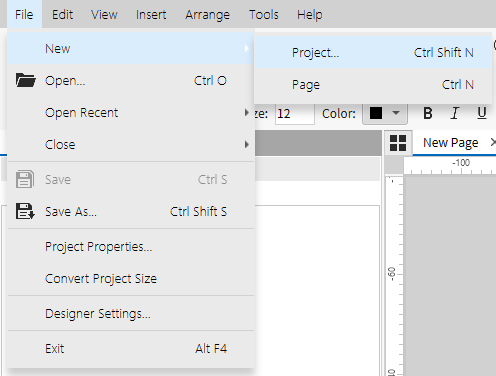
Task: Toggle Italic text formatting
Action: pyautogui.click(x=454, y=113)
